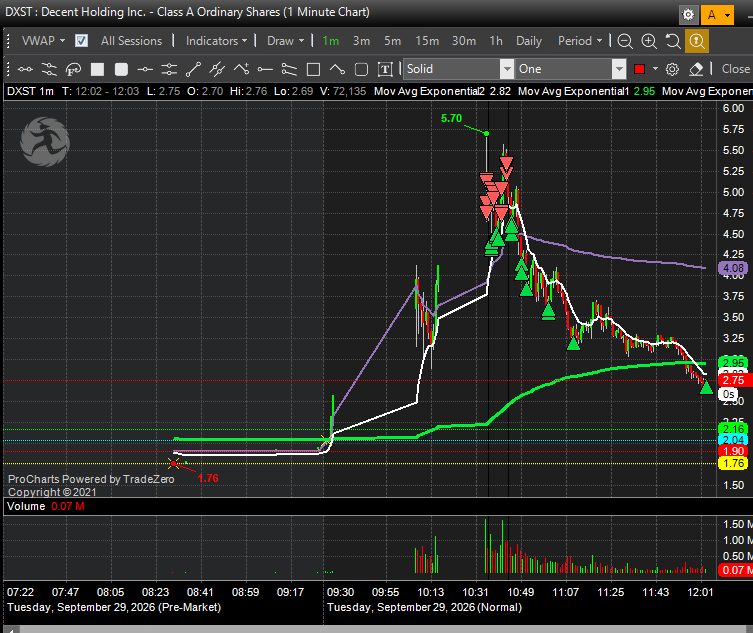Close the drawing toolbar
Screen dimensions: 753x633
[735, 69]
